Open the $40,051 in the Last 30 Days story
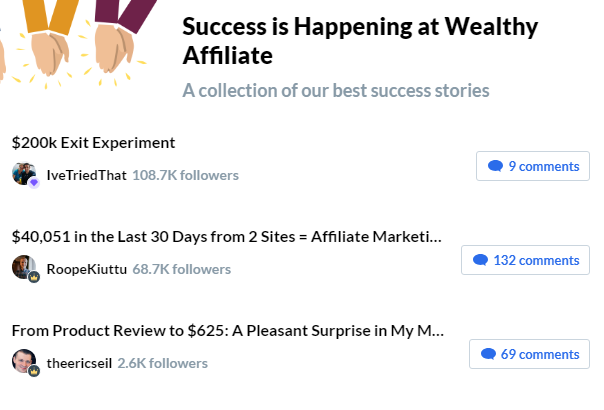This screenshot has width=604, height=410. [226, 236]
